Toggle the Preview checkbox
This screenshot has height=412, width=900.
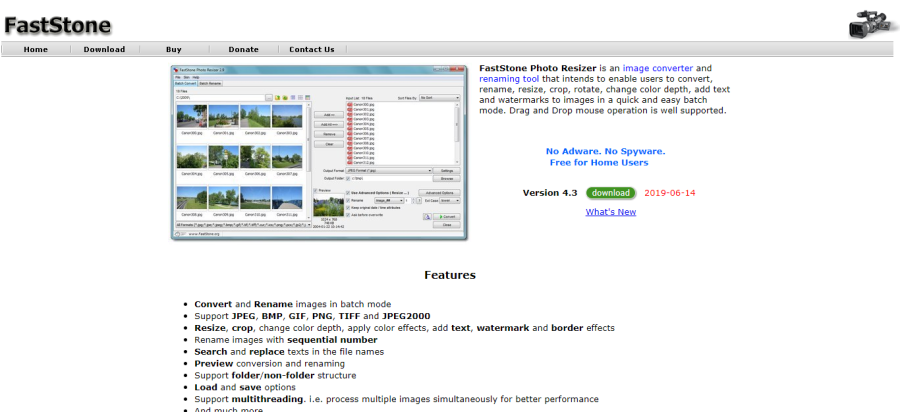pyautogui.click(x=317, y=190)
